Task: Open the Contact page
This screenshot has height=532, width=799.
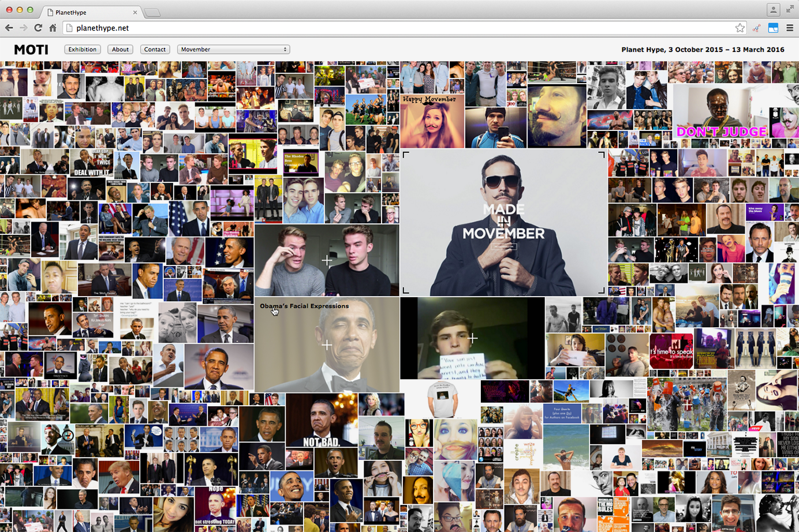Action: click(155, 50)
